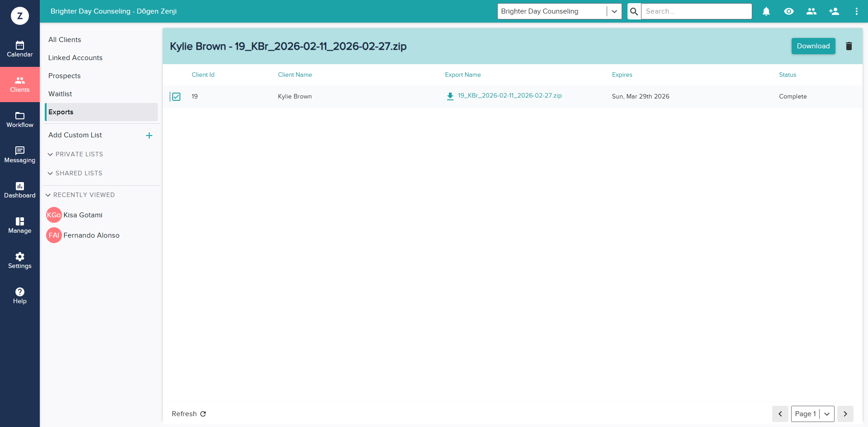The height and width of the screenshot is (427, 868).
Task: Delete export using trash icon
Action: pos(849,46)
